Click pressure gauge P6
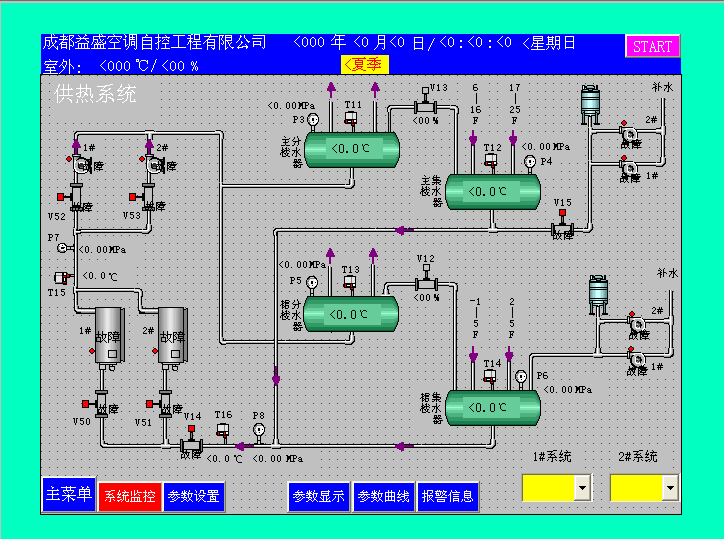This screenshot has width=724, height=539. coord(521,378)
